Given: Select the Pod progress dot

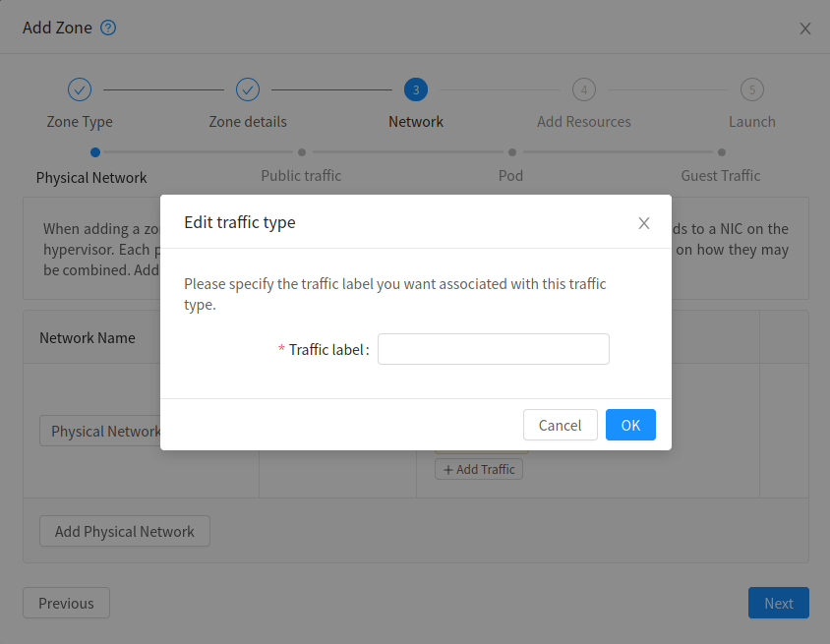Looking at the screenshot, I should (511, 152).
